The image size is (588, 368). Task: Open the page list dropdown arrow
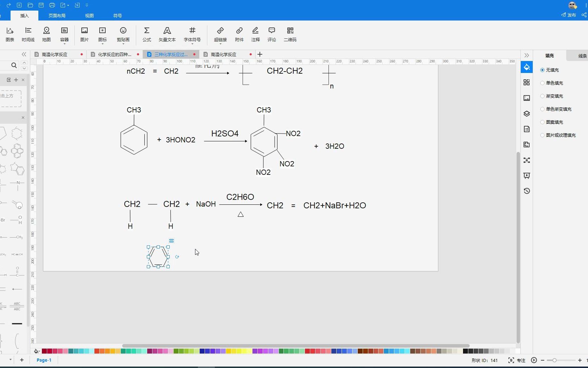11,360
